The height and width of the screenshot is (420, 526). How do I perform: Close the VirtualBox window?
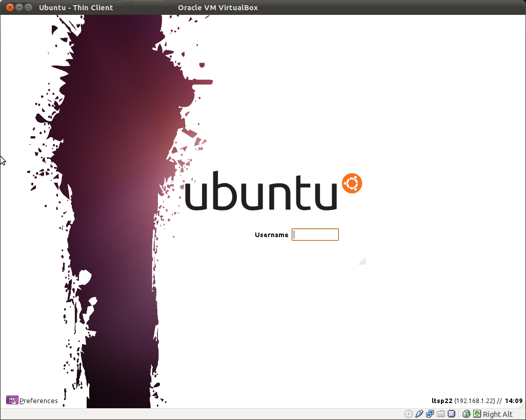pos(10,7)
